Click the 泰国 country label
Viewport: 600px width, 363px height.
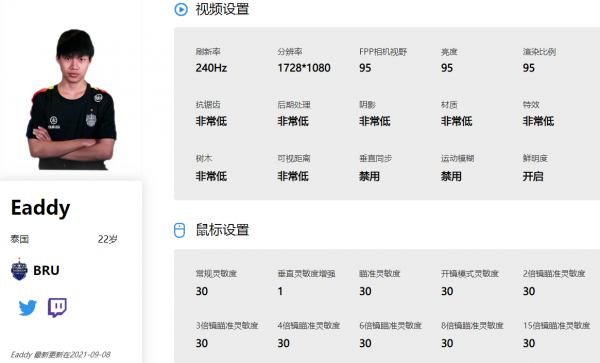coord(20,239)
